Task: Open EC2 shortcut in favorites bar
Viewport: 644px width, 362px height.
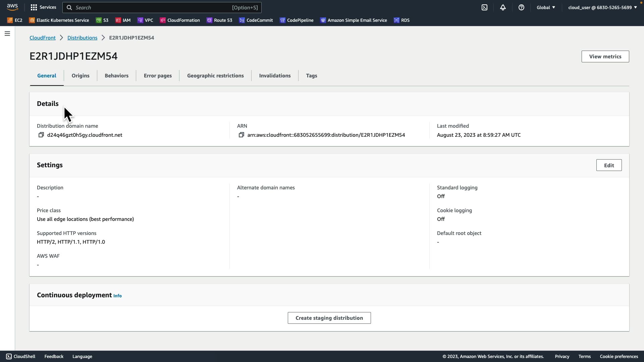Action: [15, 20]
